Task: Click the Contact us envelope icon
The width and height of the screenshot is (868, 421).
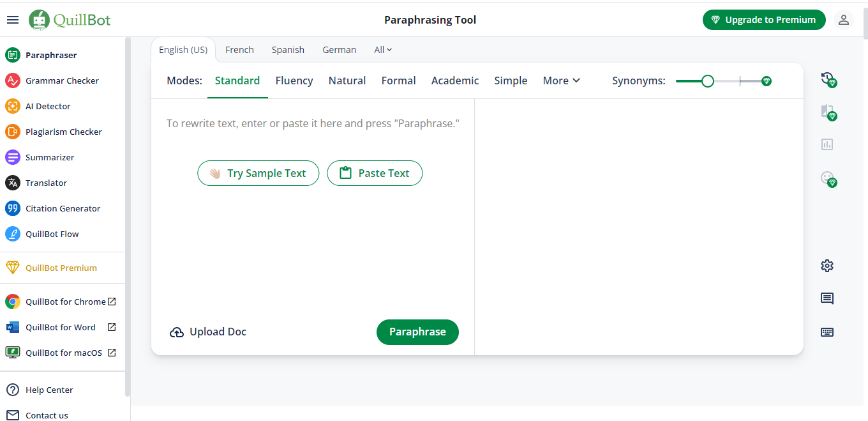Action: pos(13,415)
